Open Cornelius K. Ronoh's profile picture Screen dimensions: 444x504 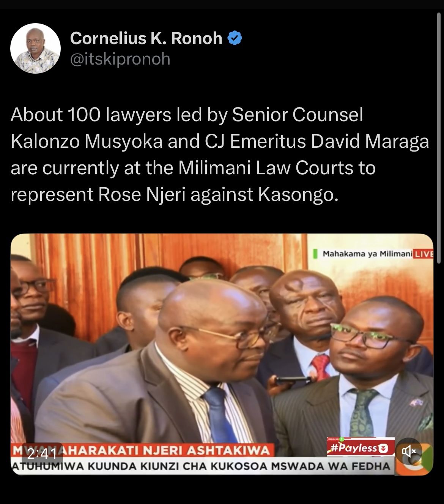click(35, 48)
